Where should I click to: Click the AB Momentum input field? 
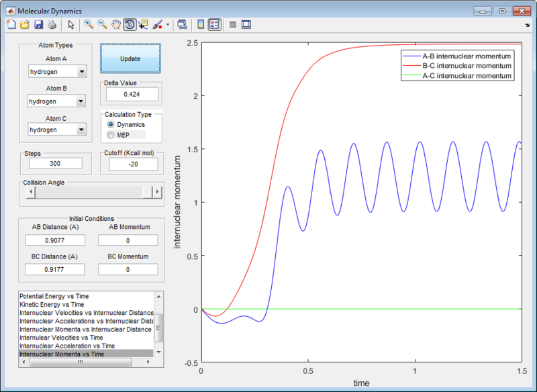click(x=128, y=240)
